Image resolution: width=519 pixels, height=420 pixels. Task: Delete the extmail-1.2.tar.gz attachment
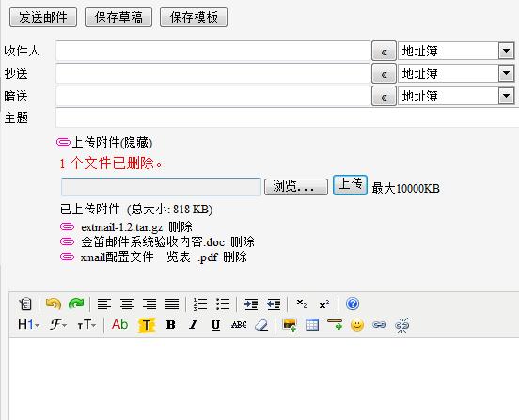(x=181, y=226)
